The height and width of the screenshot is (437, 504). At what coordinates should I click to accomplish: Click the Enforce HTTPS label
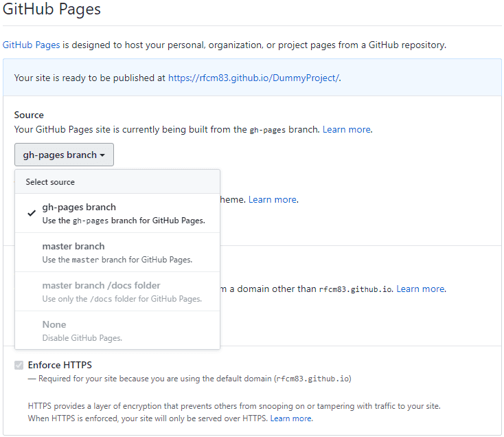(x=60, y=365)
